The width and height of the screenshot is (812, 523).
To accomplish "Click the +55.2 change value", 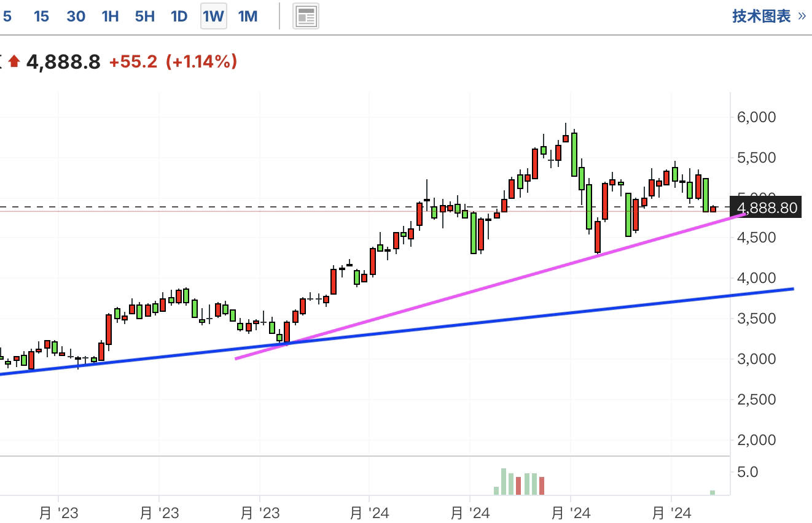I will click(133, 61).
